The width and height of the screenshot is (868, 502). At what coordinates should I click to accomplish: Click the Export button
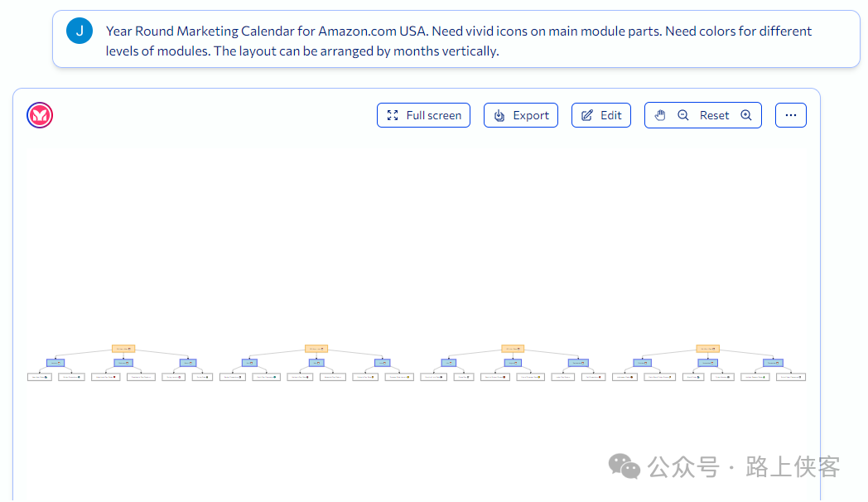tap(521, 115)
